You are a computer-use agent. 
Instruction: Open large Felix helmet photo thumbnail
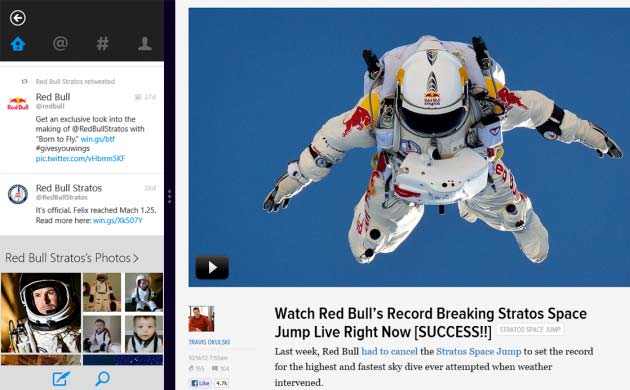click(x=41, y=313)
